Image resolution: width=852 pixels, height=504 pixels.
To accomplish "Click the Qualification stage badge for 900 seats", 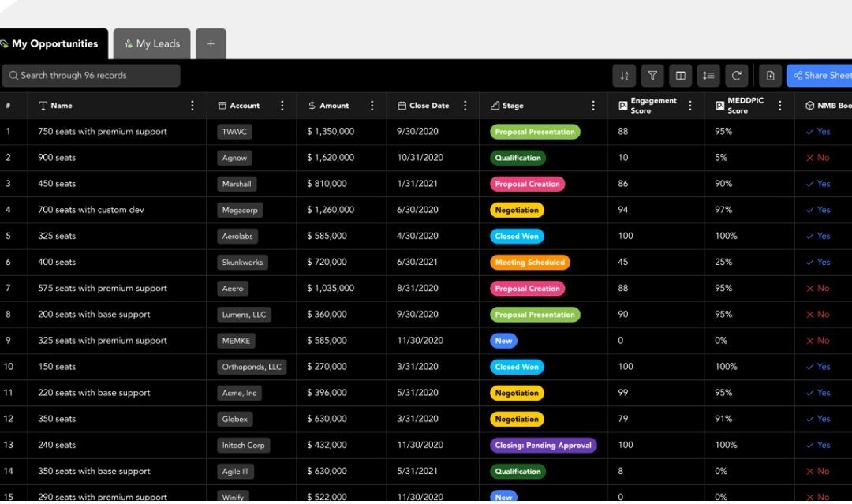I will click(x=518, y=158).
